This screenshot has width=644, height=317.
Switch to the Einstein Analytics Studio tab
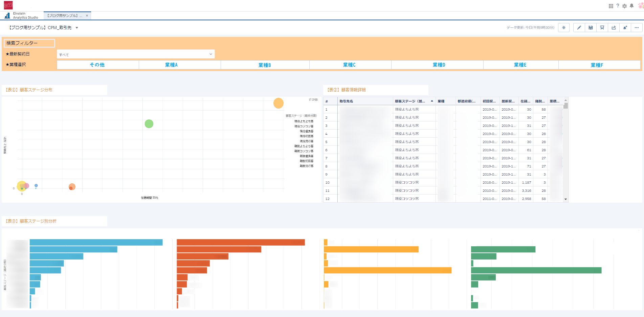pyautogui.click(x=22, y=16)
